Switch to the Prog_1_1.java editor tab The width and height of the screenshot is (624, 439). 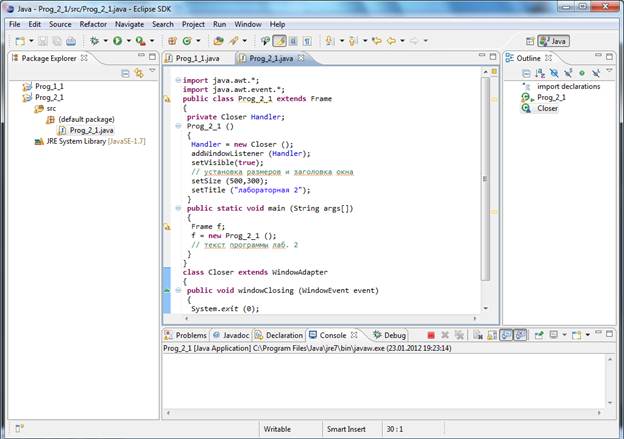(x=197, y=58)
